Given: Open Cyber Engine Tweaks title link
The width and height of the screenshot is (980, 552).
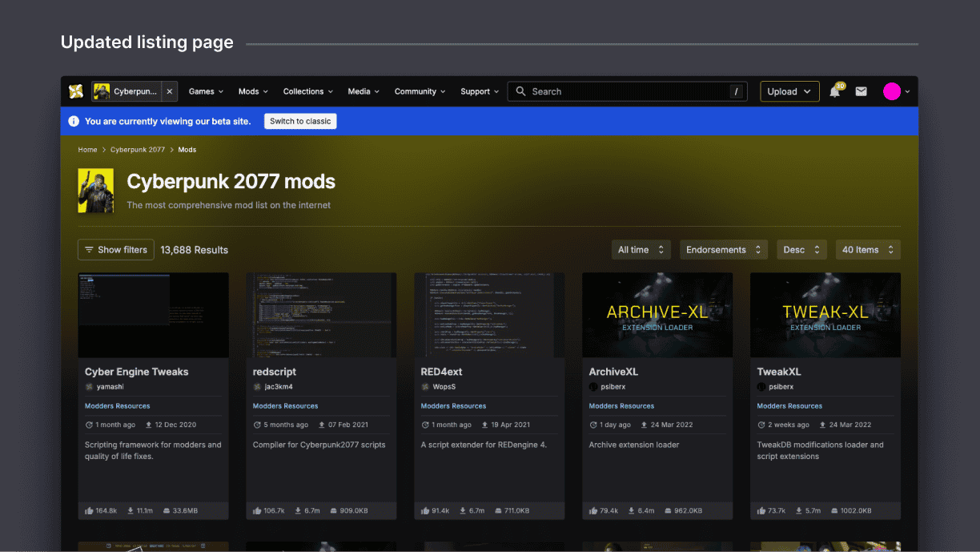Looking at the screenshot, I should point(137,372).
